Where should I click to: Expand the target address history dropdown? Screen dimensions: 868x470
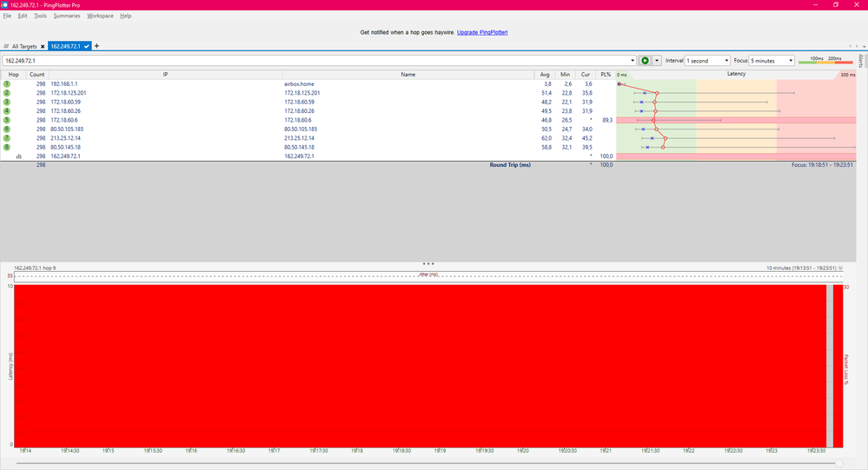(633, 61)
